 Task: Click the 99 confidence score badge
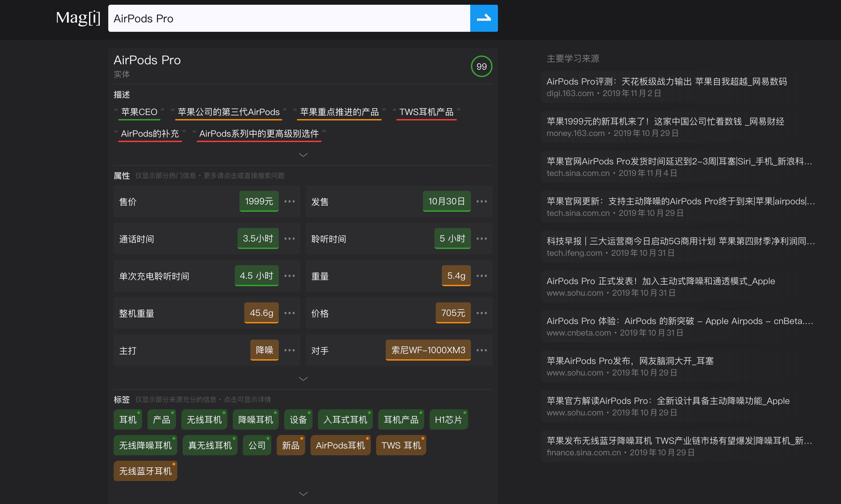pyautogui.click(x=481, y=67)
